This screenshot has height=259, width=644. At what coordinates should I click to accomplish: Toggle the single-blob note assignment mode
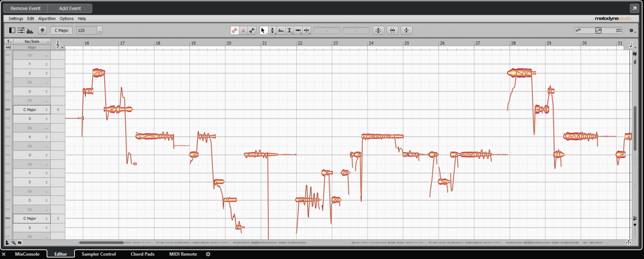point(243,30)
